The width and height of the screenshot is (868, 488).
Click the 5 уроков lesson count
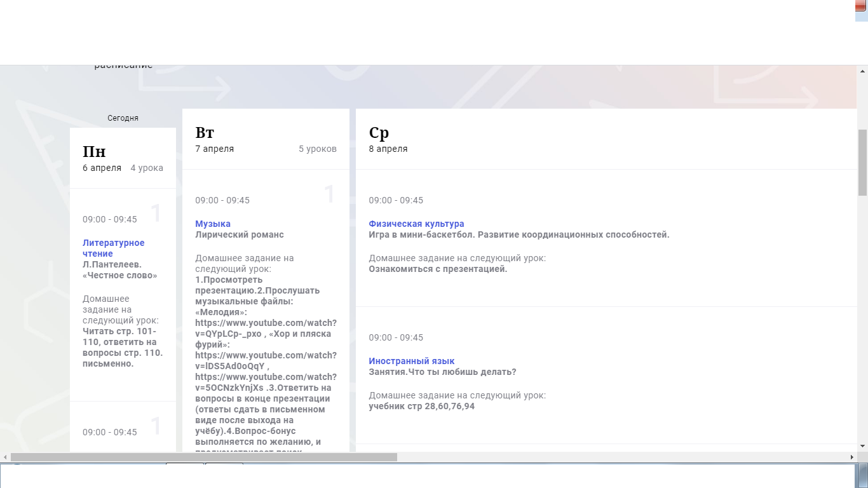[x=318, y=149]
